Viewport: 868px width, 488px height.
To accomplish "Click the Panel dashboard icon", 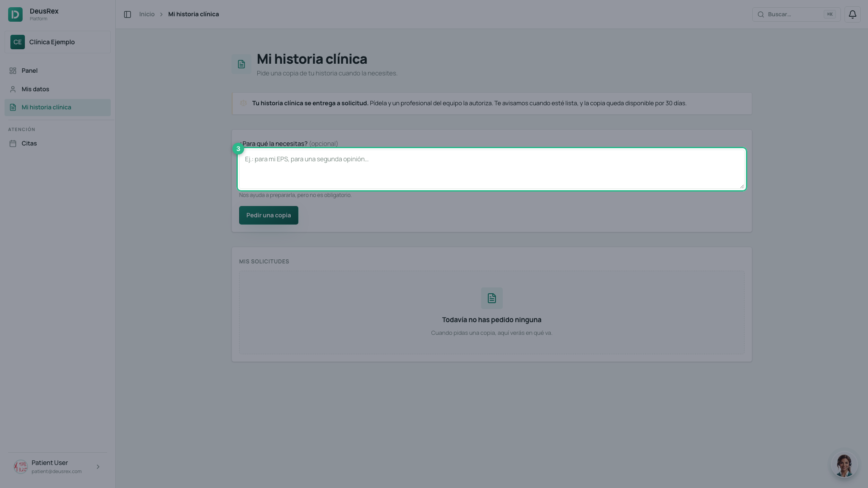I will [x=13, y=71].
